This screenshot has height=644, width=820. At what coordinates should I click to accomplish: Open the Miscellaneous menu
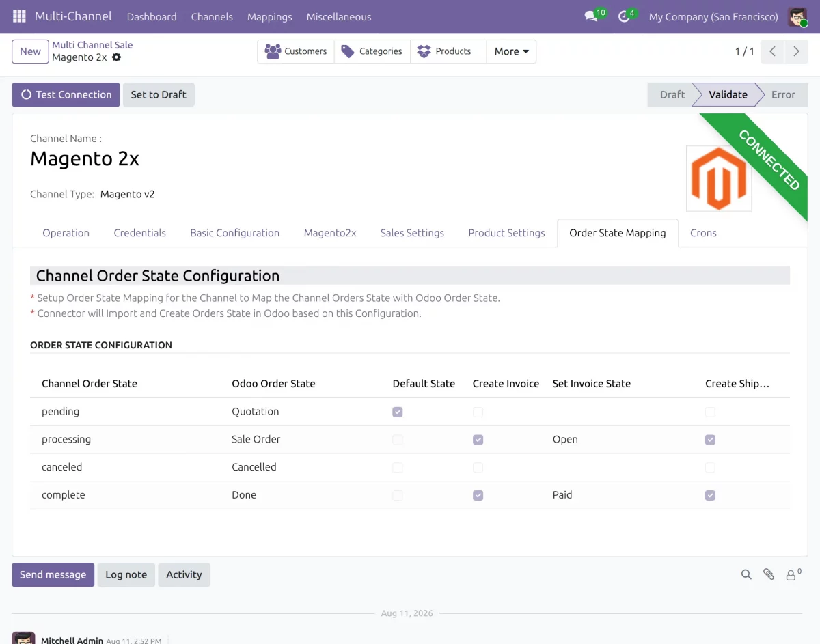tap(339, 16)
